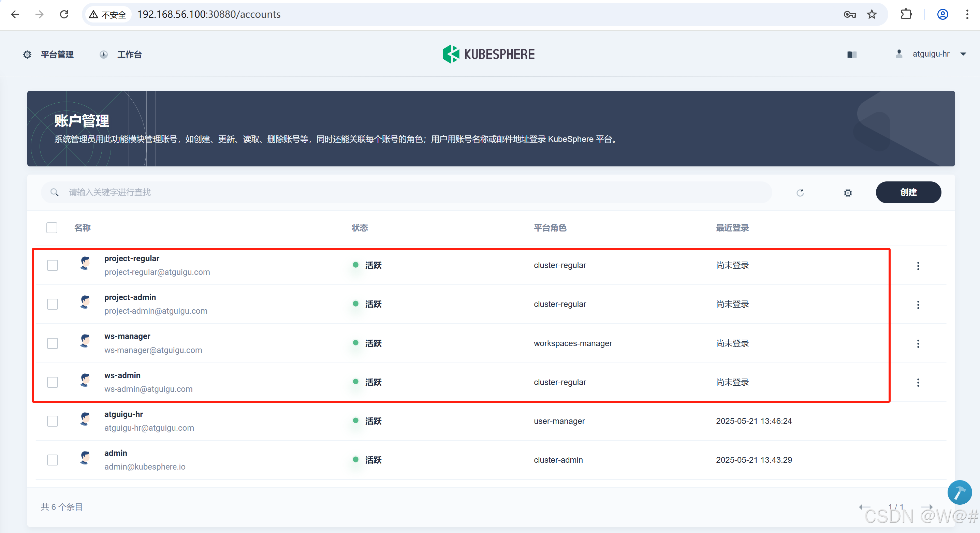Click 共 6 个条目 total count text

click(62, 507)
